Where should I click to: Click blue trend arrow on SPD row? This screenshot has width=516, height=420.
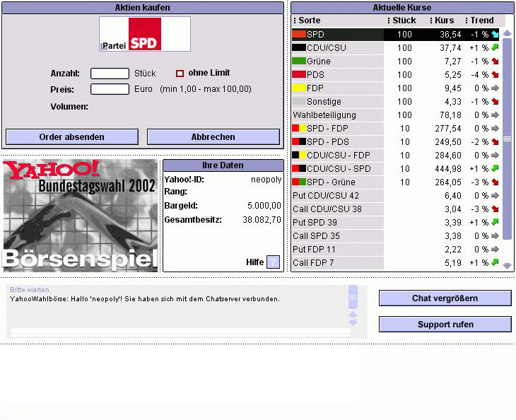[495, 34]
